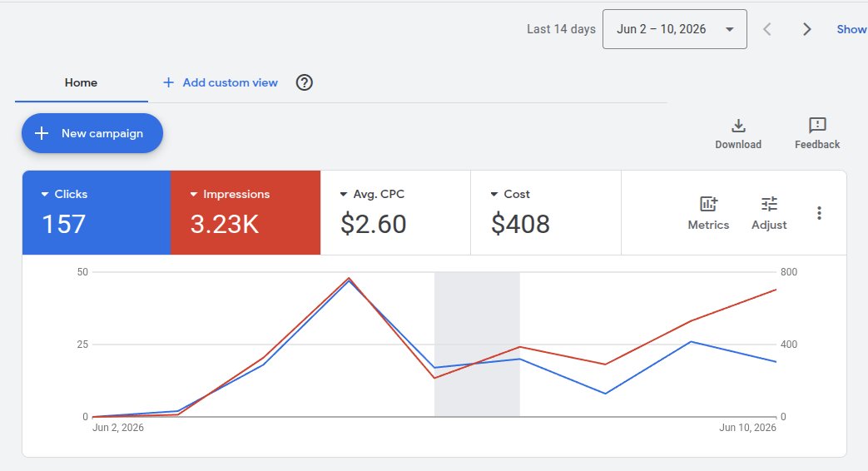Screen dimensions: 868x471
Task: Click the plus icon on New campaign
Action: coord(42,133)
